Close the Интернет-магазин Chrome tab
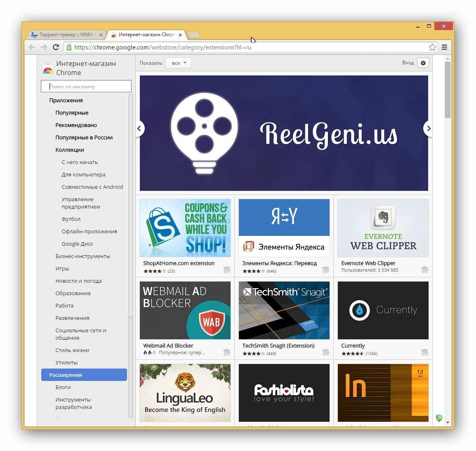476x451 pixels. [180, 35]
